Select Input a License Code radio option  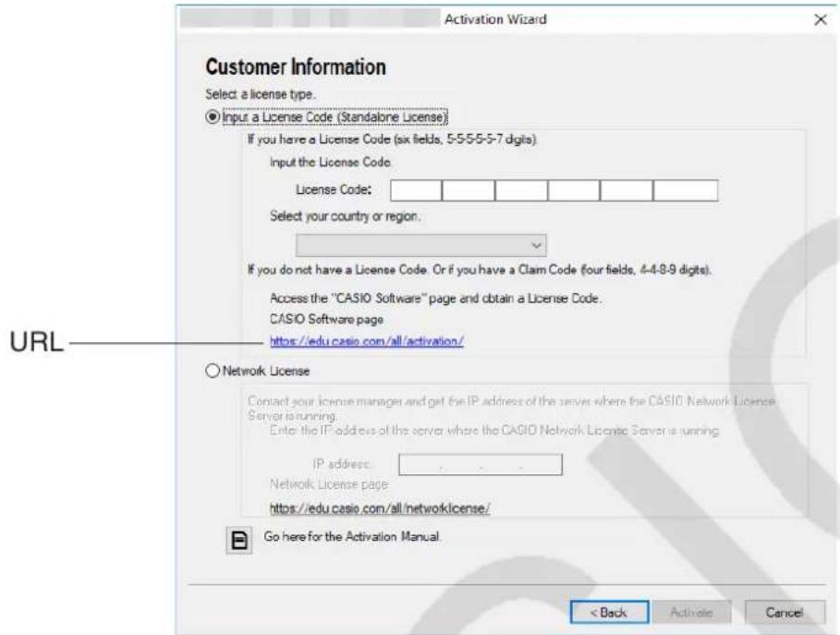pos(213,116)
